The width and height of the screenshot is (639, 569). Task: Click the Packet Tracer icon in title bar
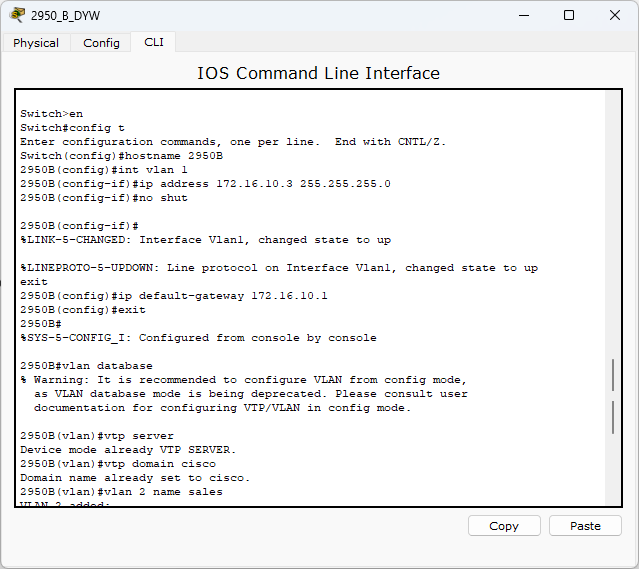tap(17, 15)
